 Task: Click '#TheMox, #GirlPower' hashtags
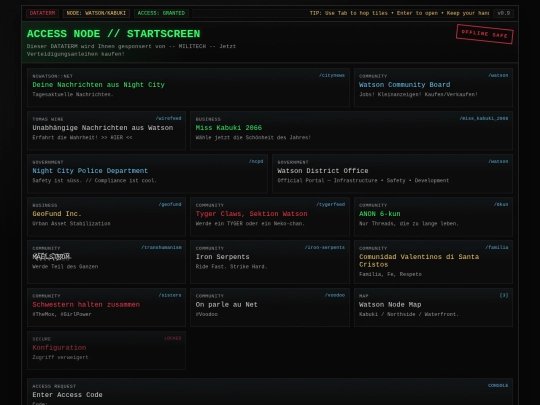[x=62, y=314]
